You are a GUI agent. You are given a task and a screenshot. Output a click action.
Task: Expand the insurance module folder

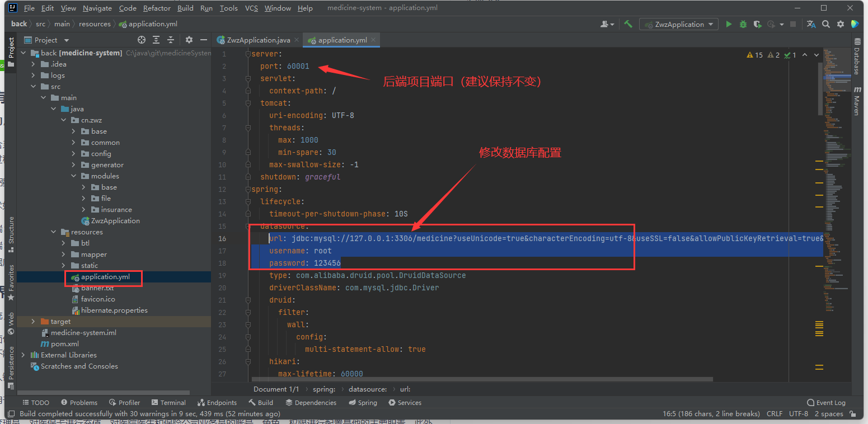click(x=83, y=209)
